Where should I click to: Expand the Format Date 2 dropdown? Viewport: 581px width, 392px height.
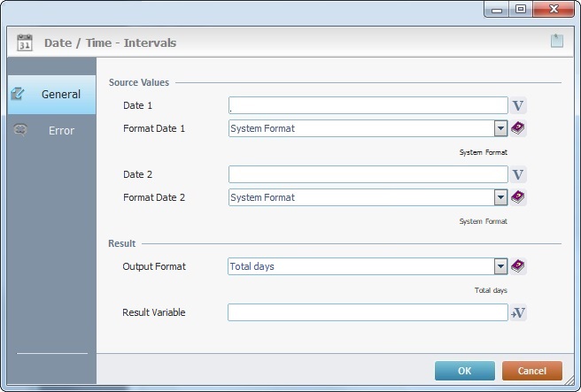(500, 197)
